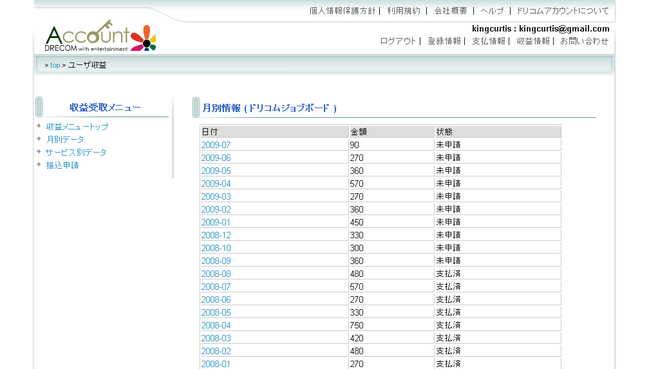The width and height of the screenshot is (649, 369).
Task: Open the 2008-12 month link
Action: [x=216, y=235]
